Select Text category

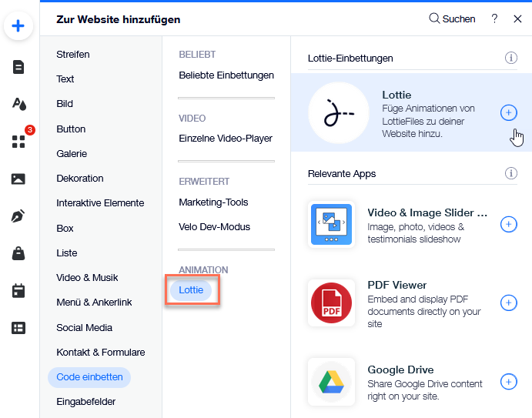coord(65,79)
